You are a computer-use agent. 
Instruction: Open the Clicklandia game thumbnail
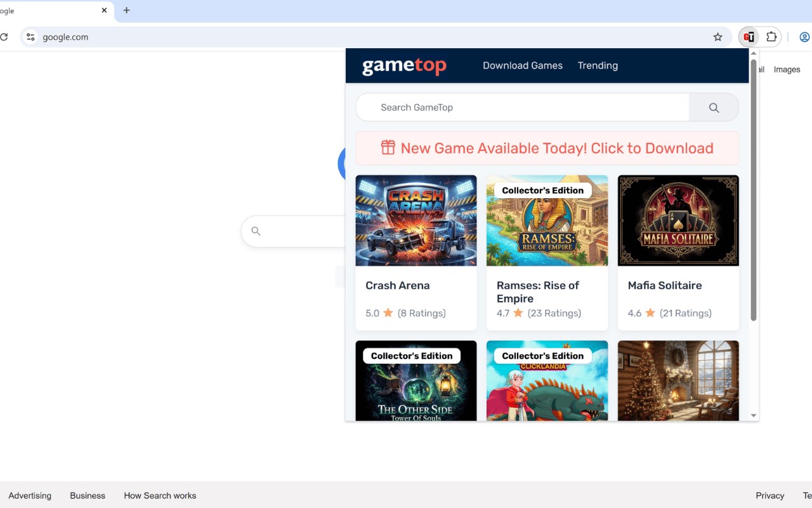point(547,381)
